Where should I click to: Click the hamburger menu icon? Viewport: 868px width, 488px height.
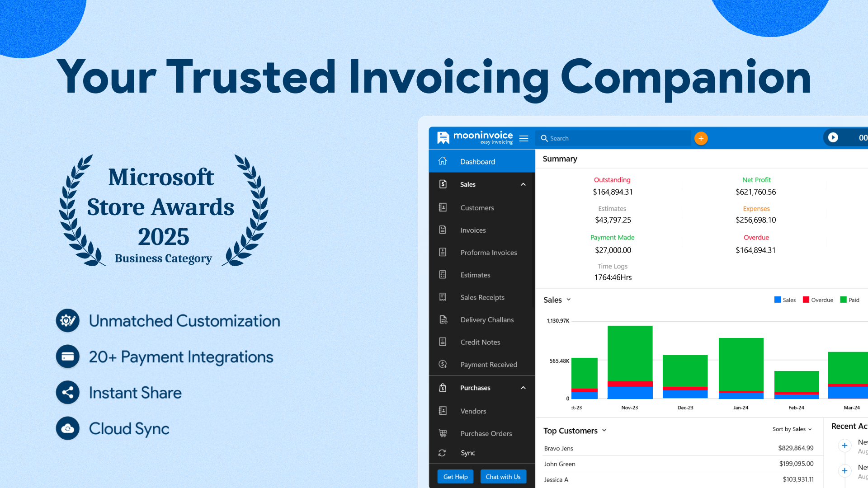point(524,138)
